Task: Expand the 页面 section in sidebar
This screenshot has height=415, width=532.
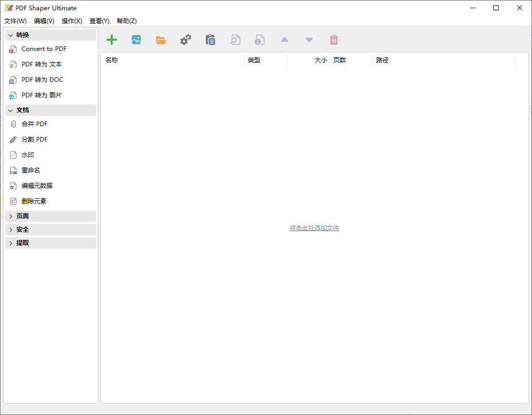Action: coord(50,216)
